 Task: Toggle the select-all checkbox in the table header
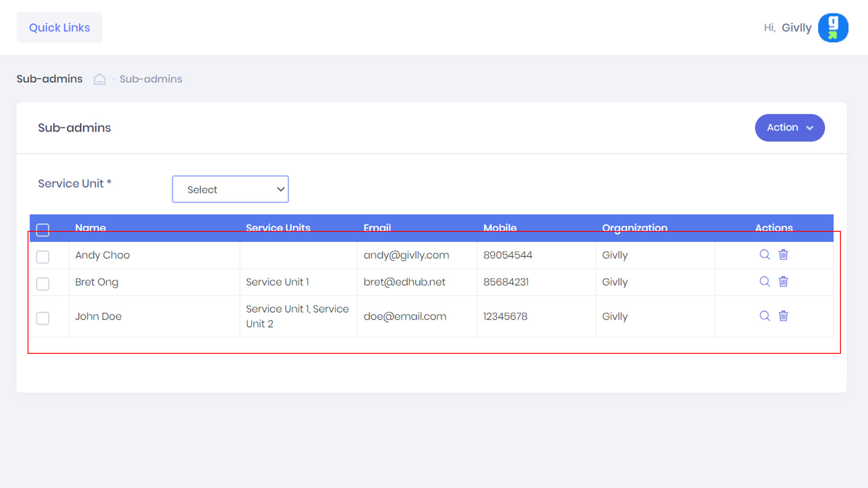pos(42,230)
